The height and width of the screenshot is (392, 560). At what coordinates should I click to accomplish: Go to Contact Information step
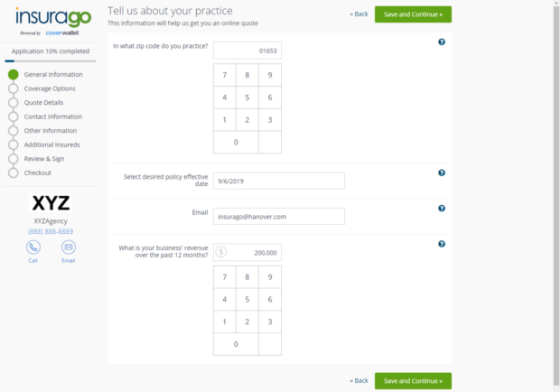52,117
